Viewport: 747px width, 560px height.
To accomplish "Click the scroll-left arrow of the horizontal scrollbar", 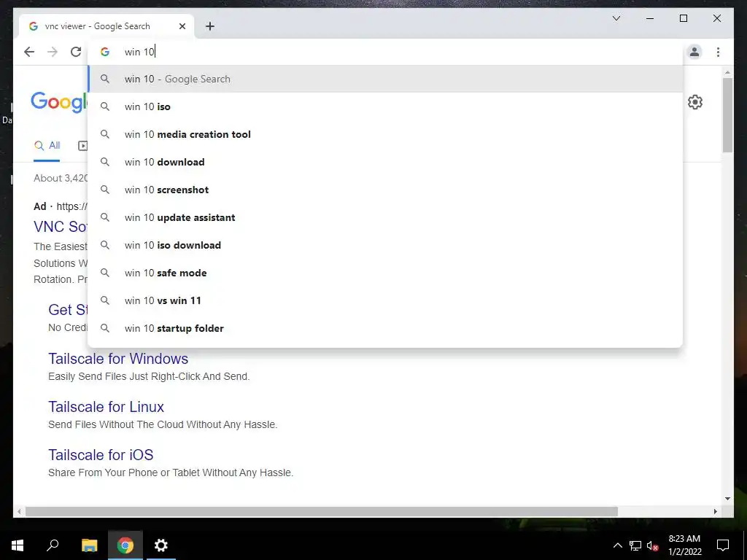I will (x=19, y=511).
